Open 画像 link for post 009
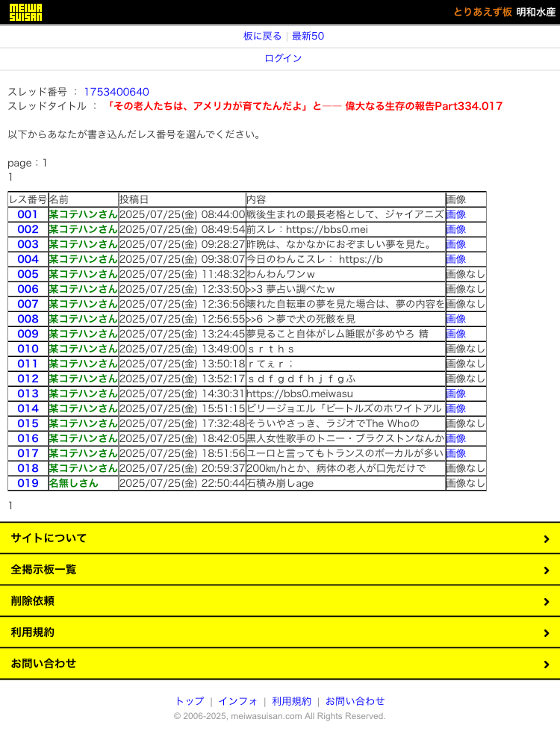The image size is (560, 737). pos(456,334)
